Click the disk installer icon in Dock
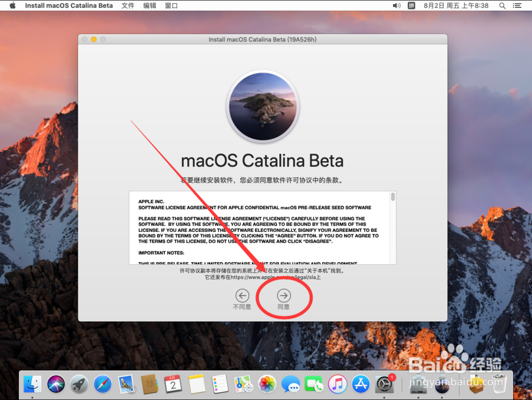 click(x=418, y=384)
